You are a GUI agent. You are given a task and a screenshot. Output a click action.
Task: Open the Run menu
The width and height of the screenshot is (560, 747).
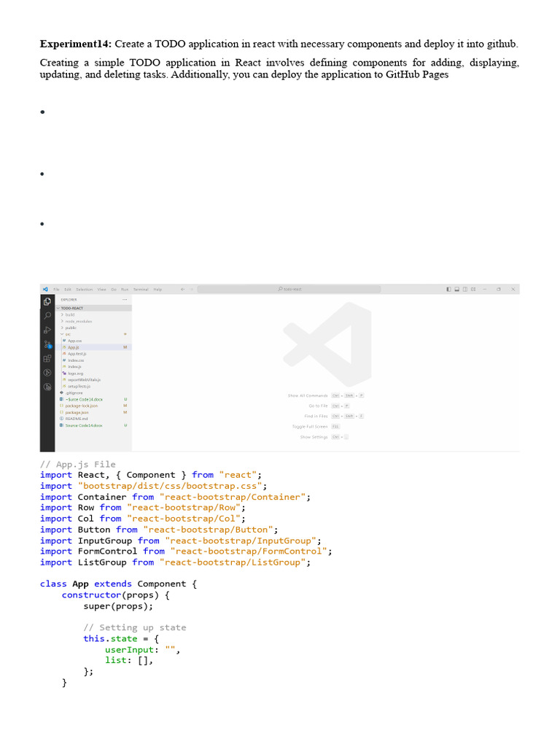pos(125,289)
